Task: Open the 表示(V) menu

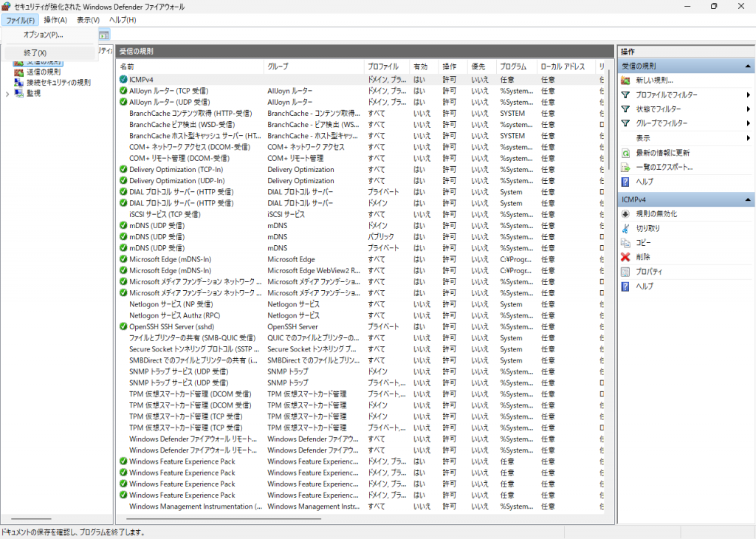Action: coord(89,20)
